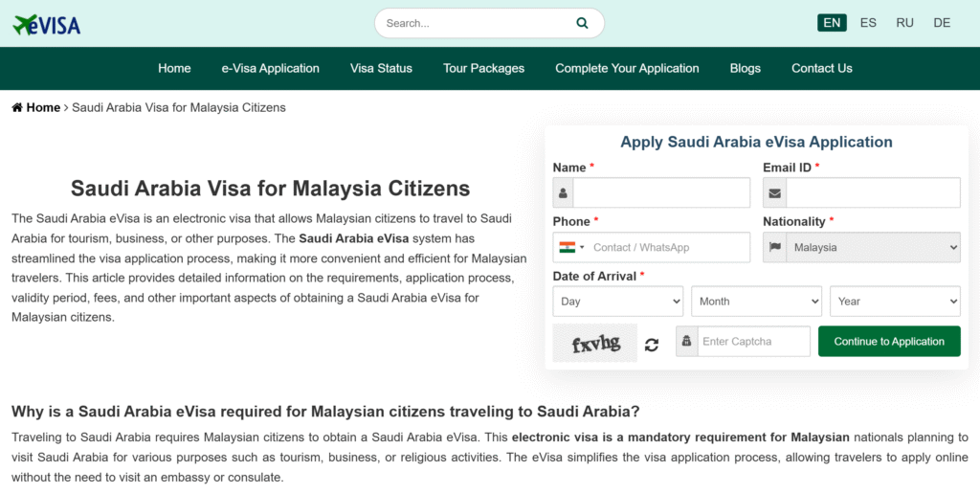
Task: Switch language to ES
Action: point(868,23)
